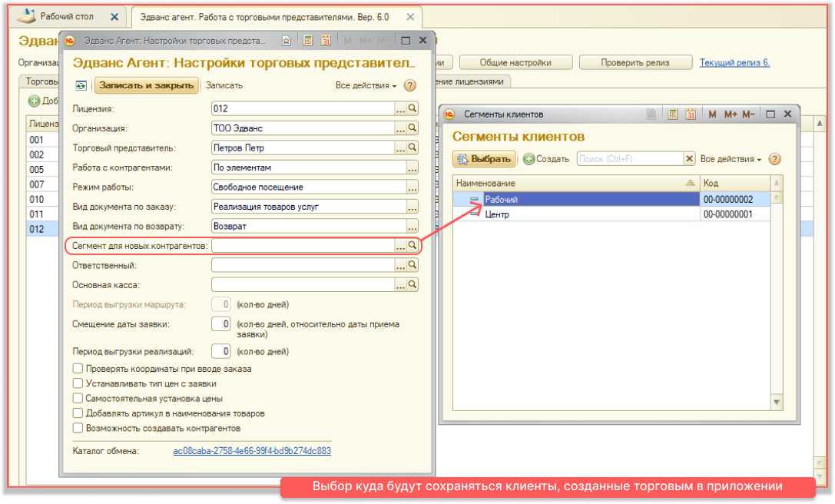Open calculator icon in settings window titlebar
The height and width of the screenshot is (504, 835).
point(308,41)
